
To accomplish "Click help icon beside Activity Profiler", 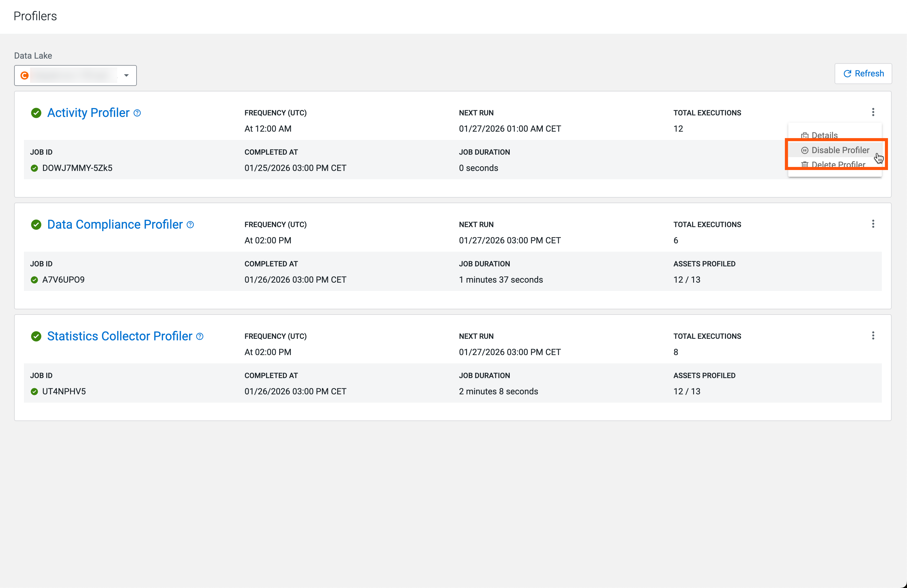I will coord(137,113).
